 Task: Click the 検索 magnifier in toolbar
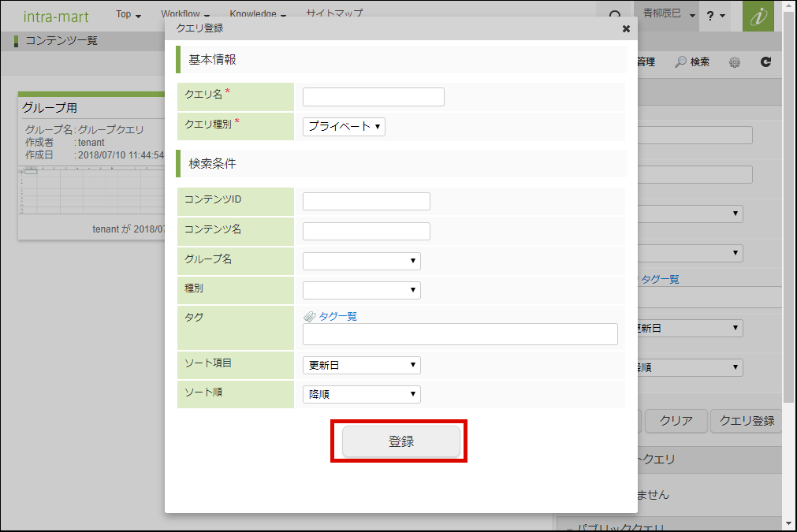[692, 62]
